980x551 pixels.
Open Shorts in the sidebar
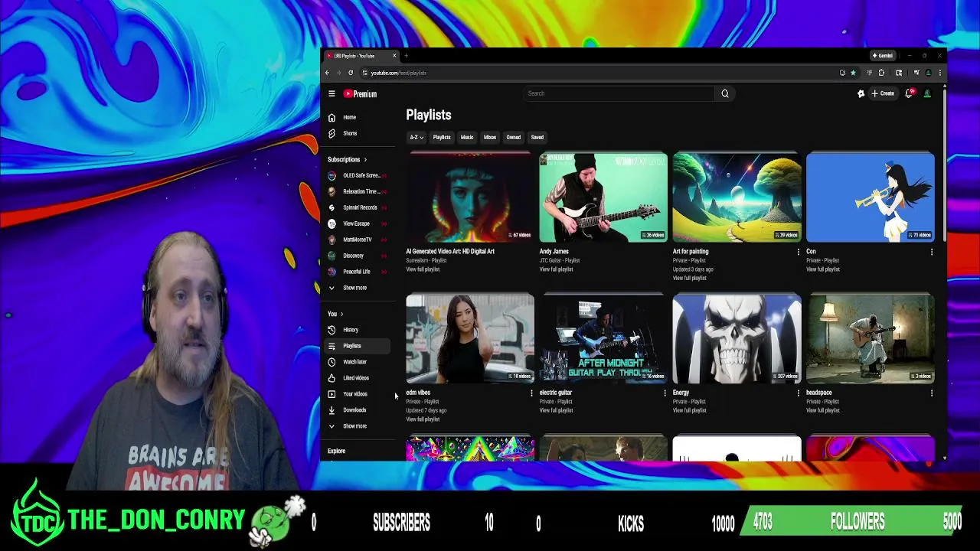coord(350,133)
